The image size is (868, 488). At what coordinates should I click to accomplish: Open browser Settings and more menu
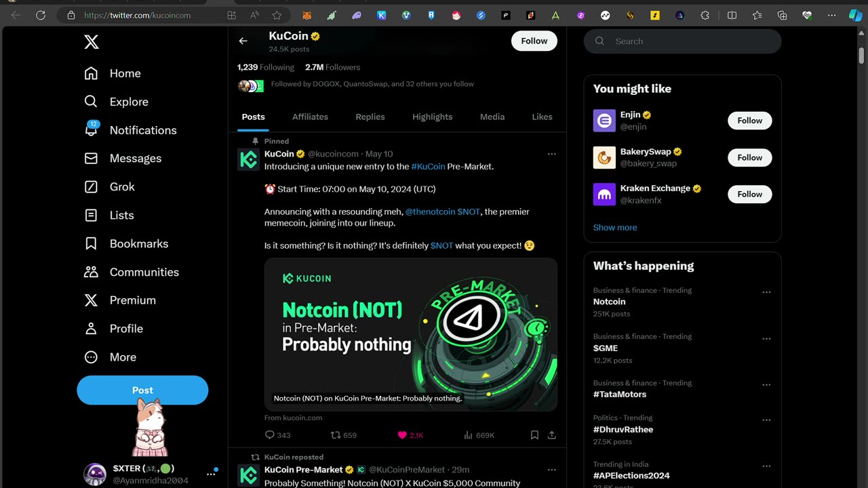[x=832, y=15]
